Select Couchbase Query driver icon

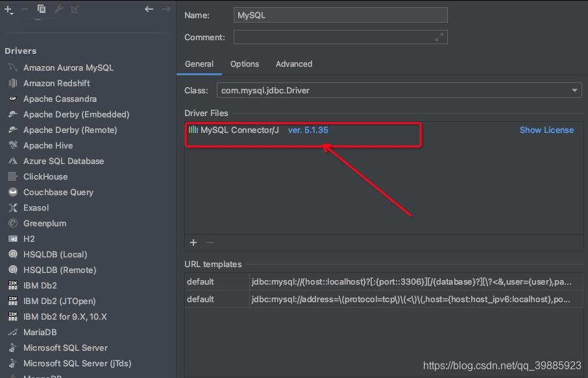point(13,192)
